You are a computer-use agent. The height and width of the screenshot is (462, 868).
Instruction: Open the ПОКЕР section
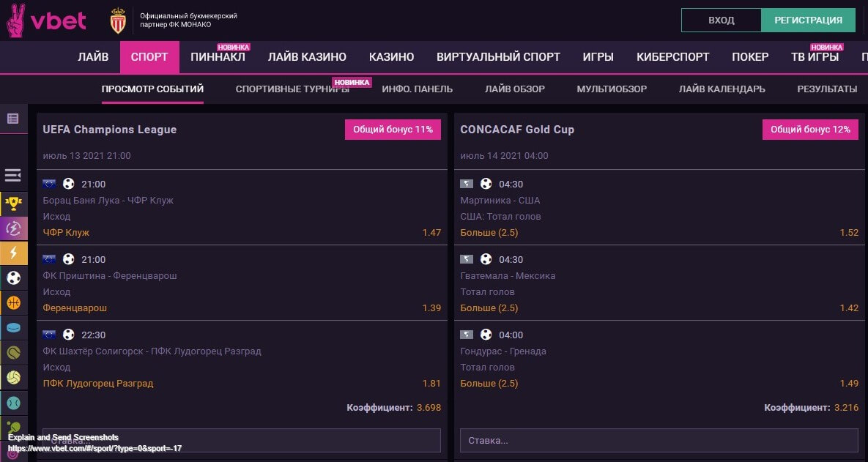pyautogui.click(x=750, y=57)
